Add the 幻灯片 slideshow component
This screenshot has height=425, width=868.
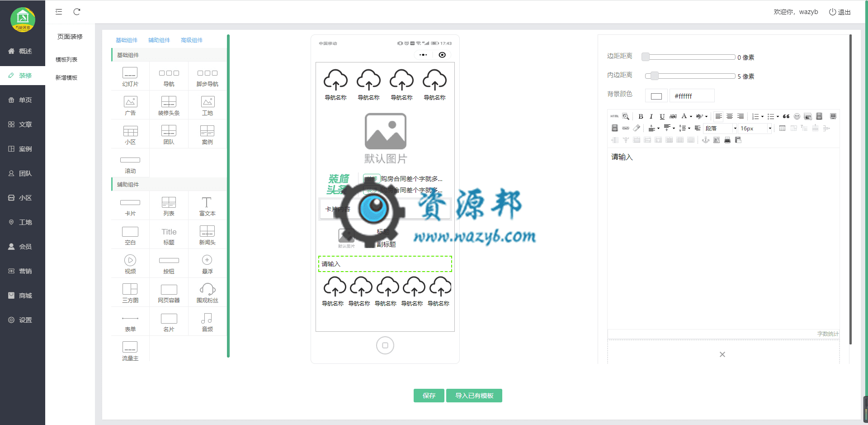point(130,76)
